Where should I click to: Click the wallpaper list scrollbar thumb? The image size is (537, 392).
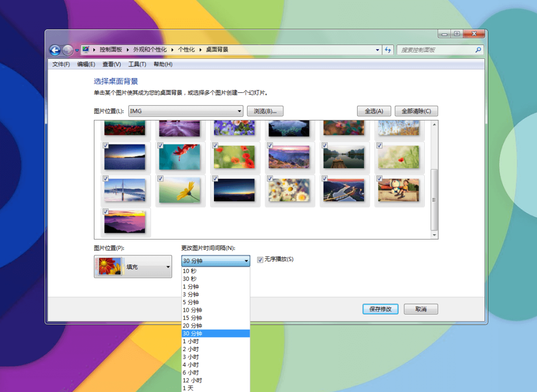434,200
